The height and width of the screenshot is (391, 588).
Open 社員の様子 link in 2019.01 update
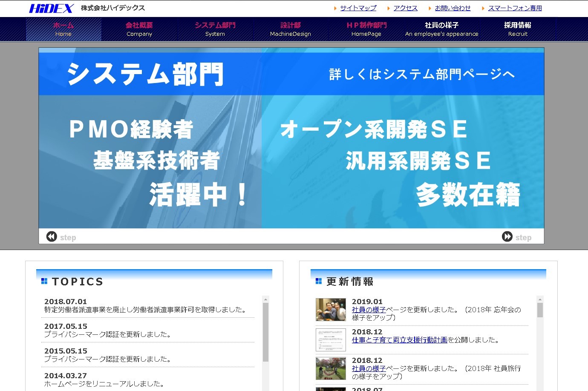click(369, 310)
